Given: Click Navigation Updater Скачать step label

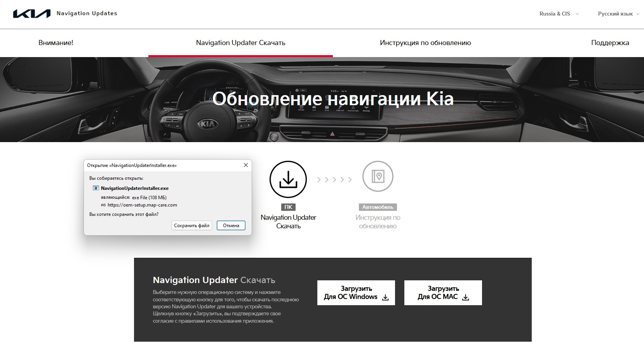Looking at the screenshot, I should tap(288, 222).
